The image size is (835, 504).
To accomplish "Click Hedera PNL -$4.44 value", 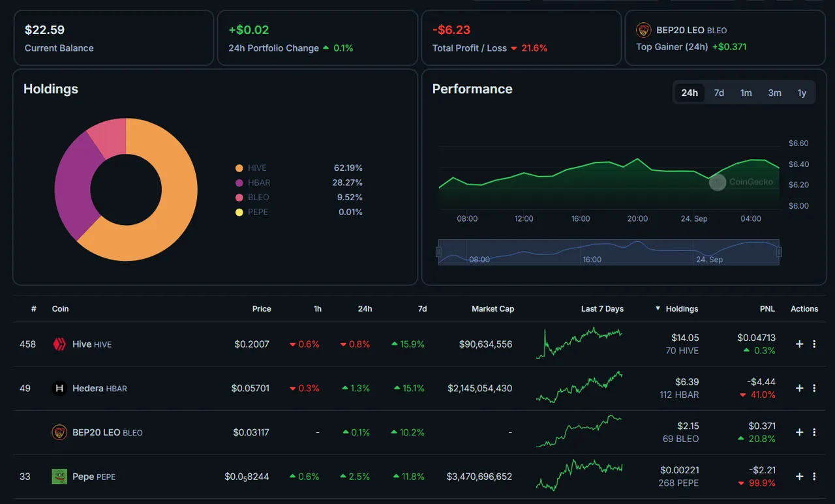I will pos(762,382).
